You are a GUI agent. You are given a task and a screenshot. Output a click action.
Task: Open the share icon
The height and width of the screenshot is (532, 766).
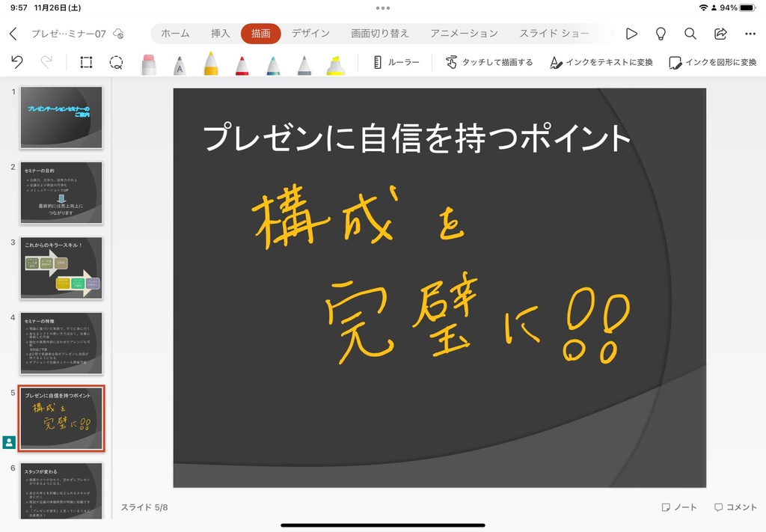(x=720, y=33)
